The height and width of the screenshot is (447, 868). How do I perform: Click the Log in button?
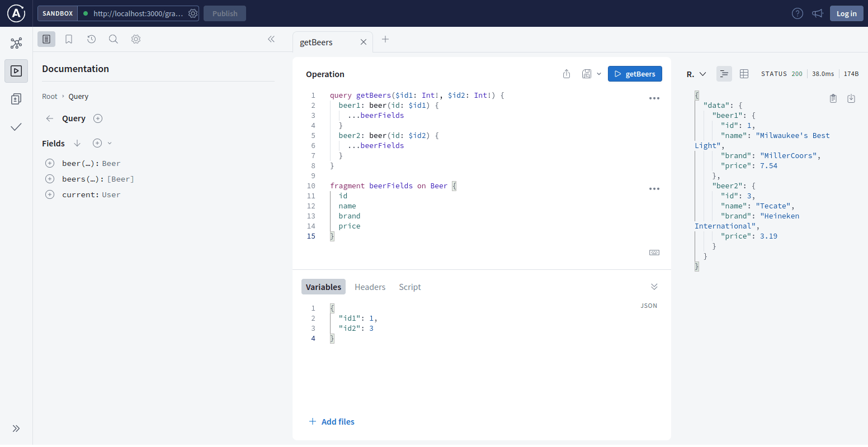point(847,13)
